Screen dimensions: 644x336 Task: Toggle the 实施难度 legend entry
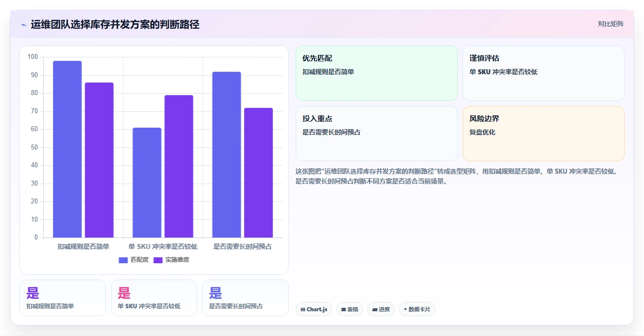171,260
